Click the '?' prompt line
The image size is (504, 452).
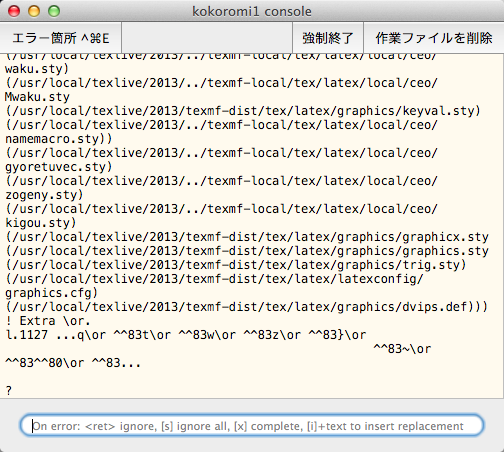[9, 391]
